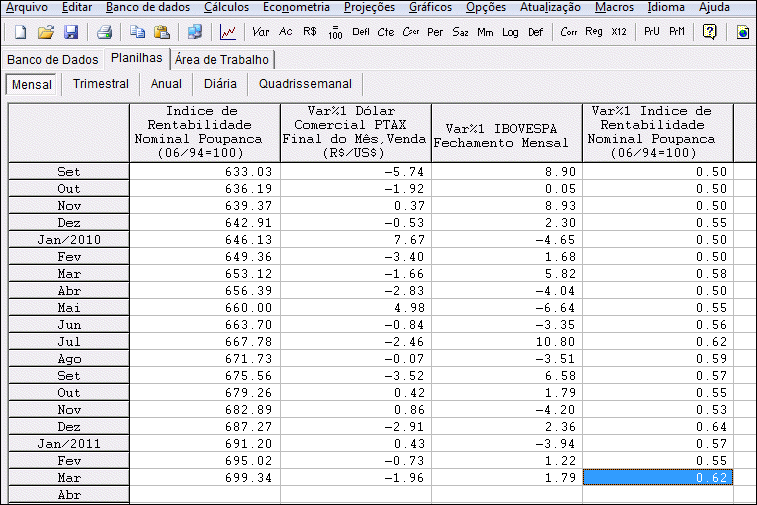Click the Def toolbar icon
Screen dimensions: 757x505
coord(535,32)
